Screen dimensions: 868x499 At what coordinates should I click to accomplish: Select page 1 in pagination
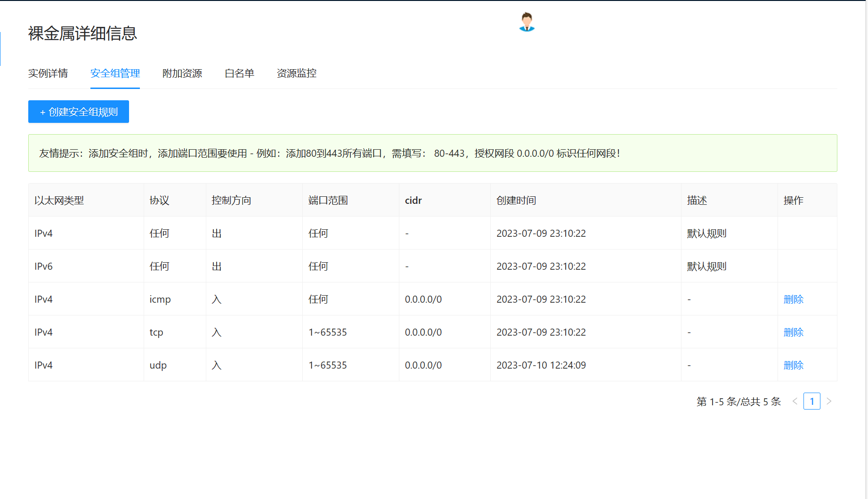(x=811, y=401)
